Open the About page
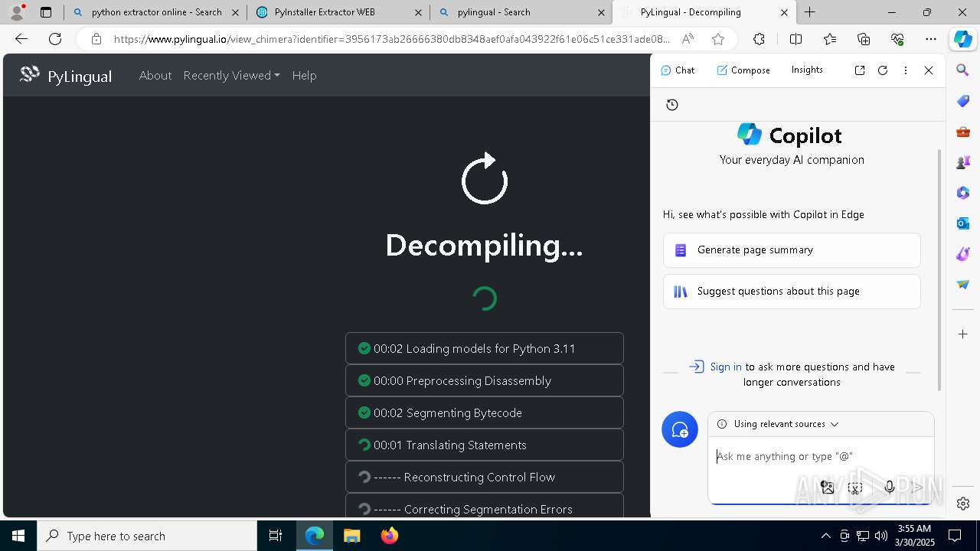The height and width of the screenshot is (551, 980). click(155, 75)
